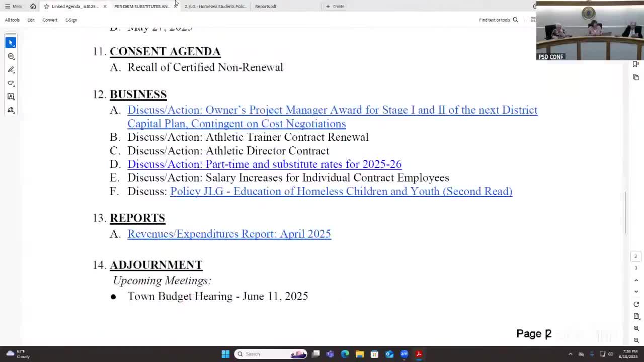The image size is (644, 362).
Task: Click the document vertical scrollbar thumb
Action: click(625, 212)
